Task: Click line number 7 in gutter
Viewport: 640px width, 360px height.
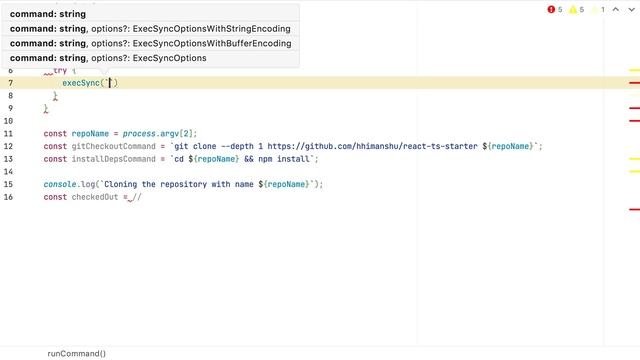Action: tap(11, 83)
